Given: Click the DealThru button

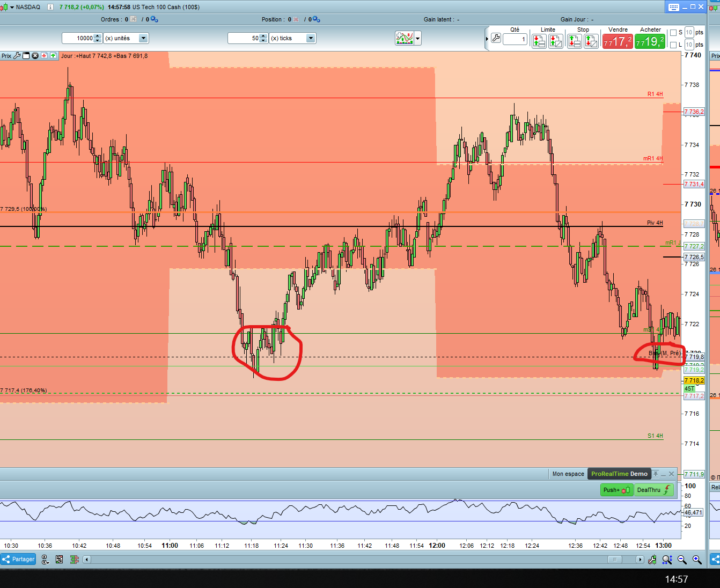Looking at the screenshot, I should [x=653, y=490].
